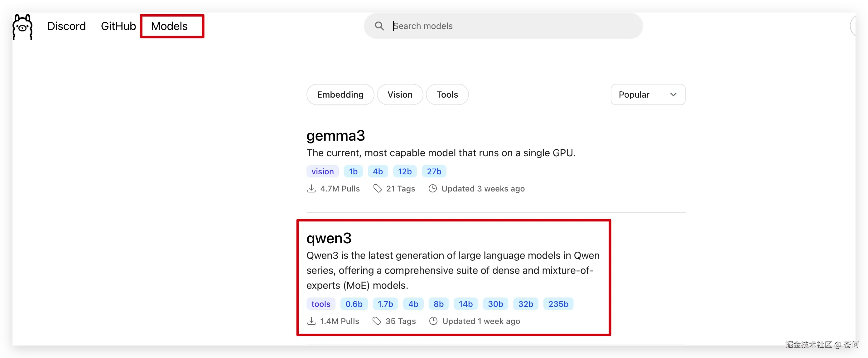Image resolution: width=868 pixels, height=358 pixels.
Task: Click qwen3 updated clock icon
Action: (433, 321)
